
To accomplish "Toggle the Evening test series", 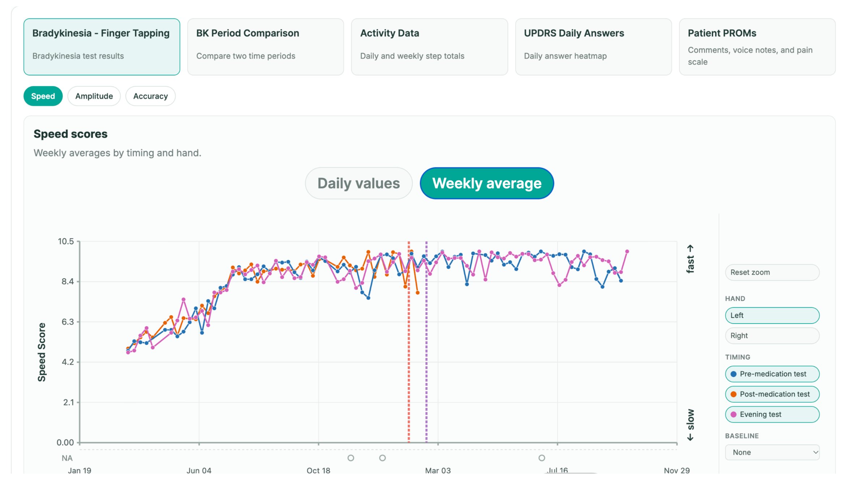I will pos(772,415).
